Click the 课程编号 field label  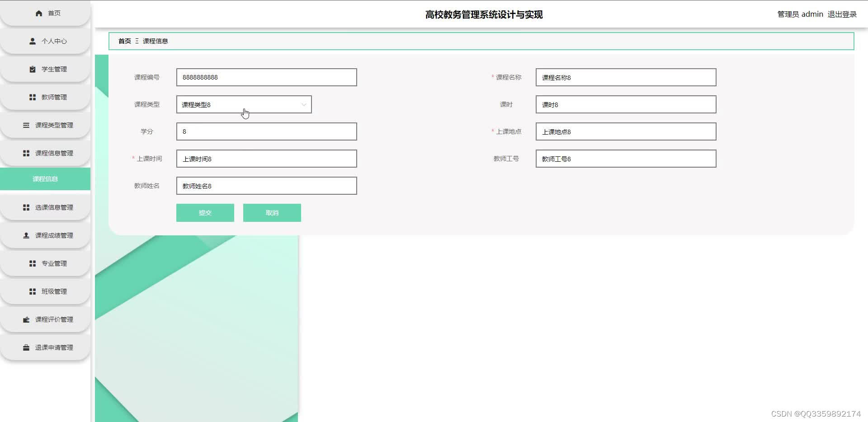click(x=147, y=77)
